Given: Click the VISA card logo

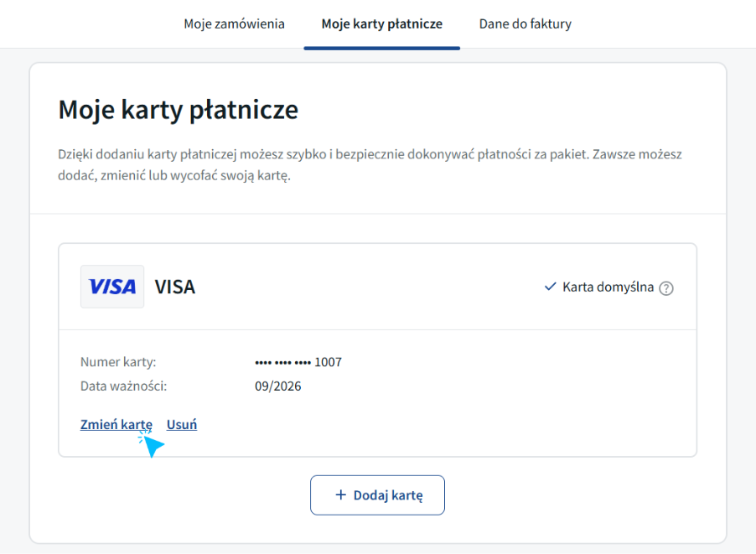Looking at the screenshot, I should tap(112, 287).
